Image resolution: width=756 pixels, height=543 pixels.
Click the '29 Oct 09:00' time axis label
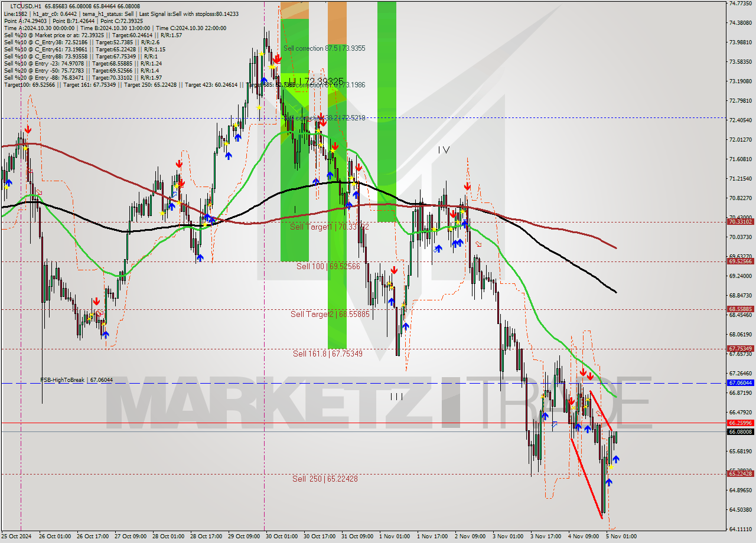pos(244,537)
